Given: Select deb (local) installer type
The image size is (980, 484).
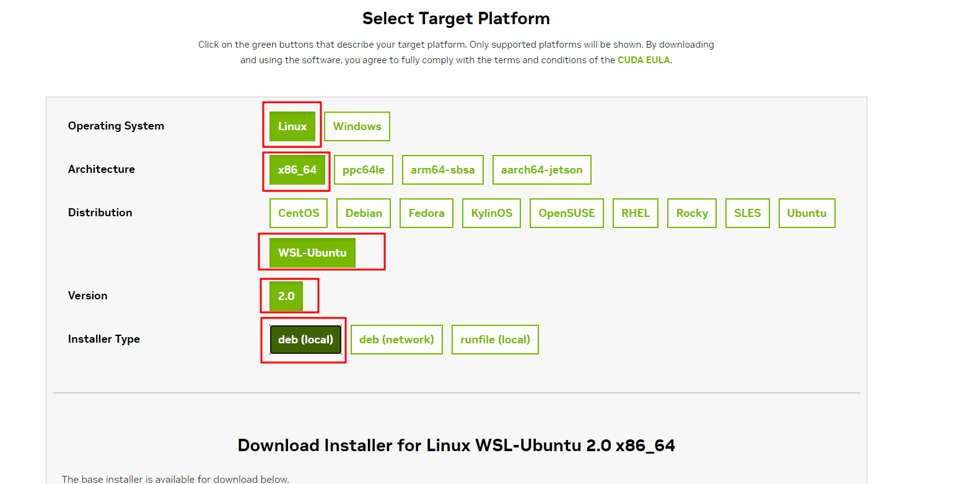Looking at the screenshot, I should coord(305,340).
